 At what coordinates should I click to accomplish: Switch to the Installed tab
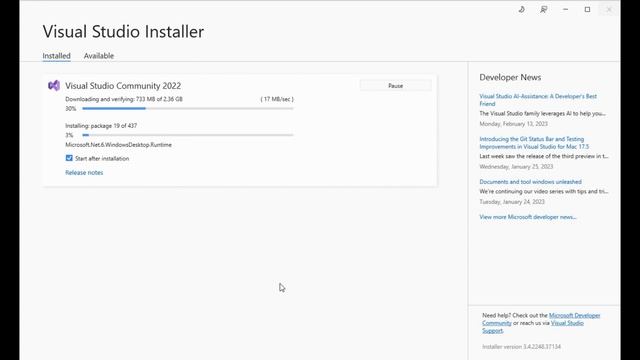click(x=56, y=56)
